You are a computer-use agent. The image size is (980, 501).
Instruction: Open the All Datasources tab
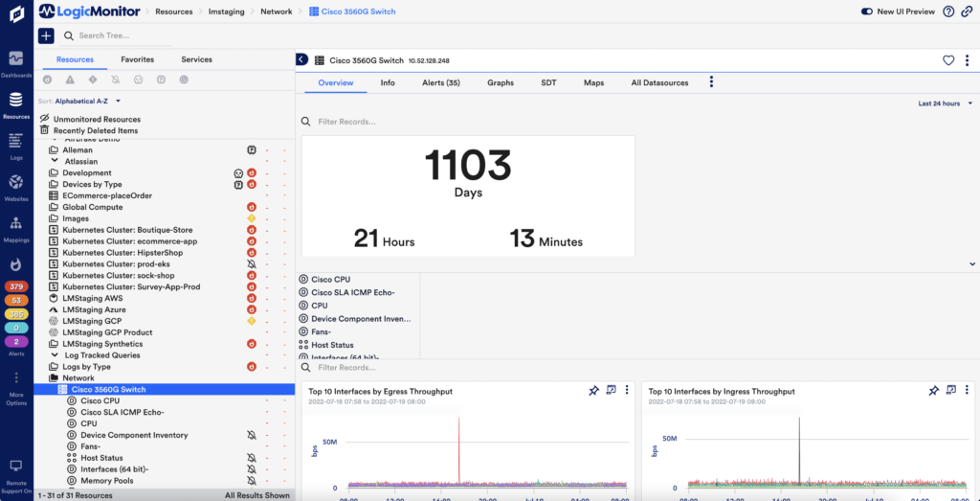click(x=659, y=82)
